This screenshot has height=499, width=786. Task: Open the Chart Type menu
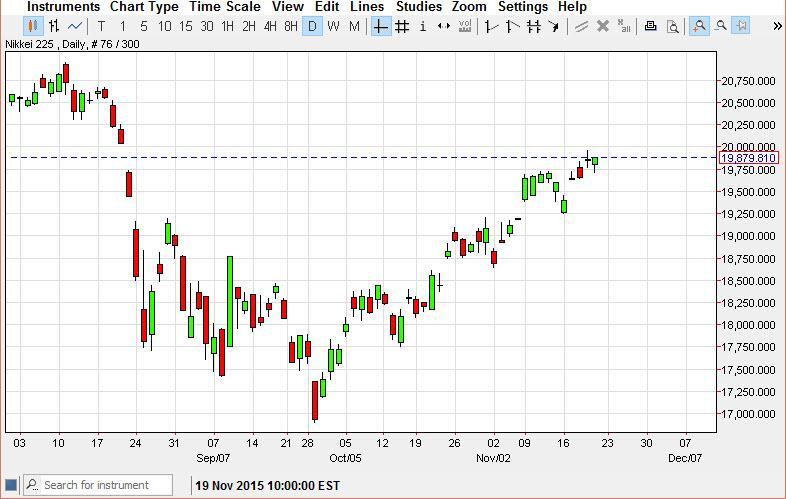(144, 7)
